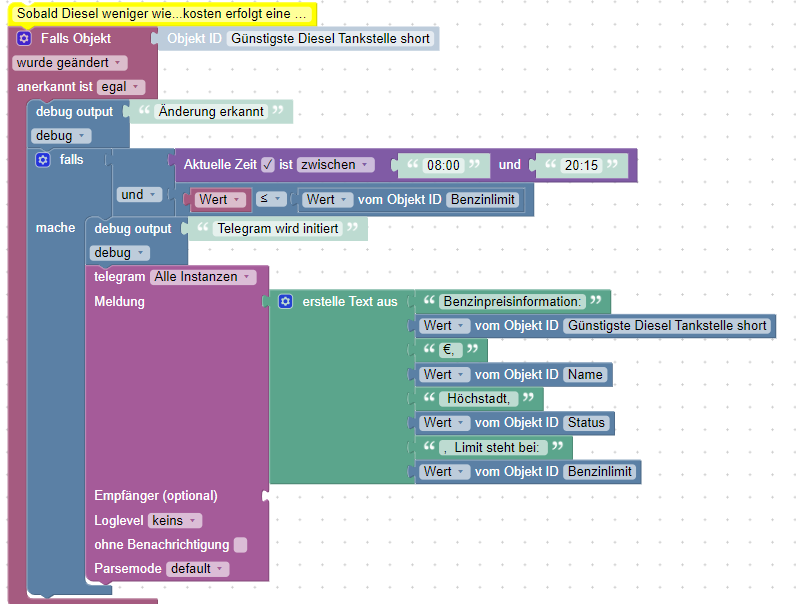
Task: Edit Limit steht bei: text field
Action: coord(493,448)
